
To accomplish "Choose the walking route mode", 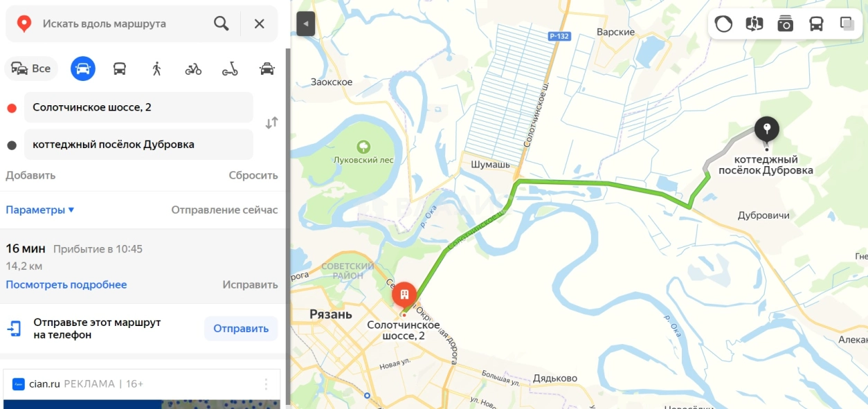I will tap(156, 69).
